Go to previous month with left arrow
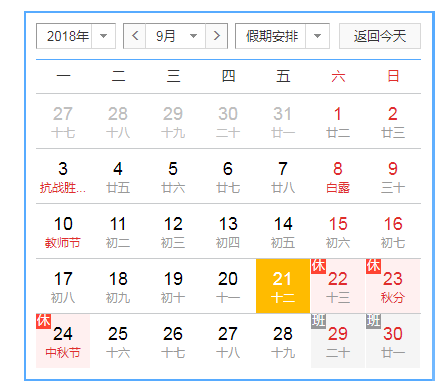The image size is (435, 386). click(135, 36)
